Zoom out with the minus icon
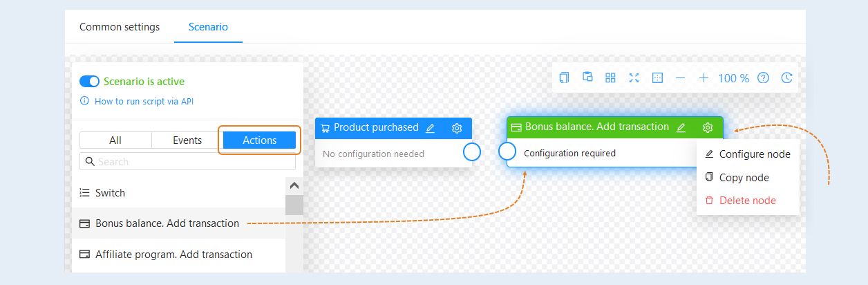The height and width of the screenshot is (285, 868). coord(680,78)
